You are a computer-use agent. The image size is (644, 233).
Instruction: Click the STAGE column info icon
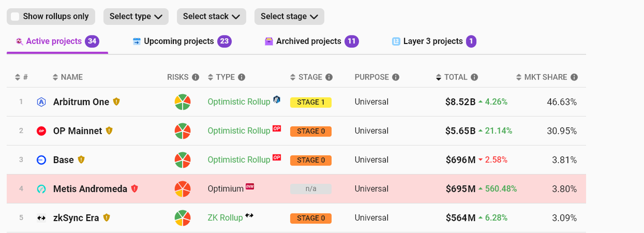point(329,77)
